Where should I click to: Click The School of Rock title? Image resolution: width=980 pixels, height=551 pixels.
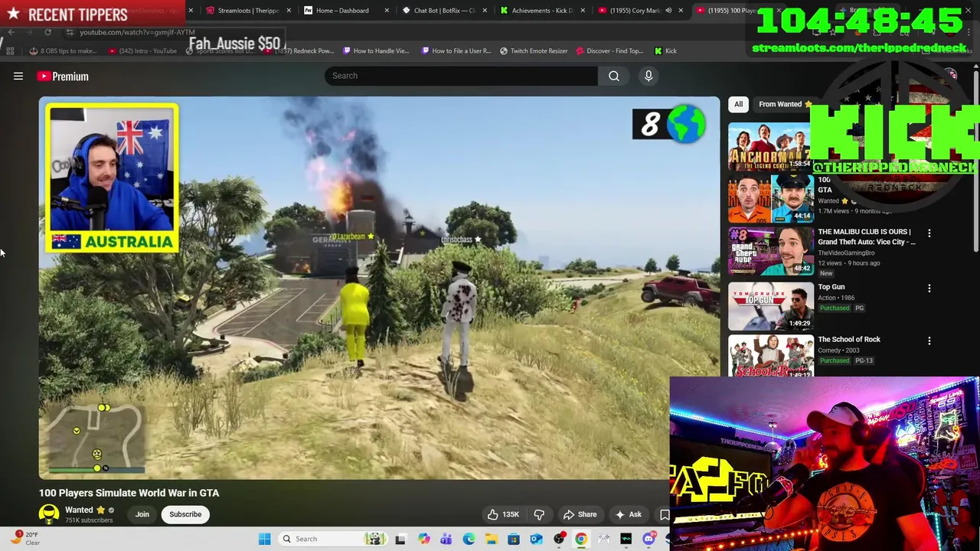click(x=848, y=339)
